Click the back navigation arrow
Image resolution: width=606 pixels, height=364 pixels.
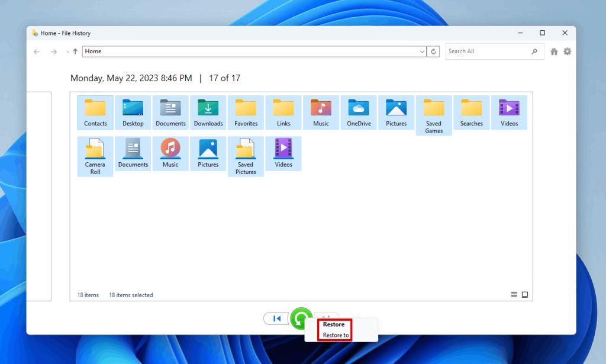[36, 51]
